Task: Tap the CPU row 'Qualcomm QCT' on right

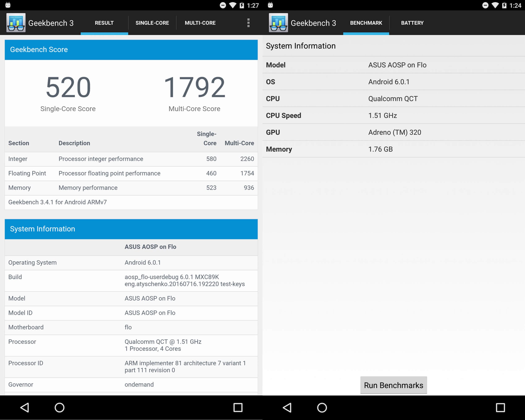Action: (394, 99)
